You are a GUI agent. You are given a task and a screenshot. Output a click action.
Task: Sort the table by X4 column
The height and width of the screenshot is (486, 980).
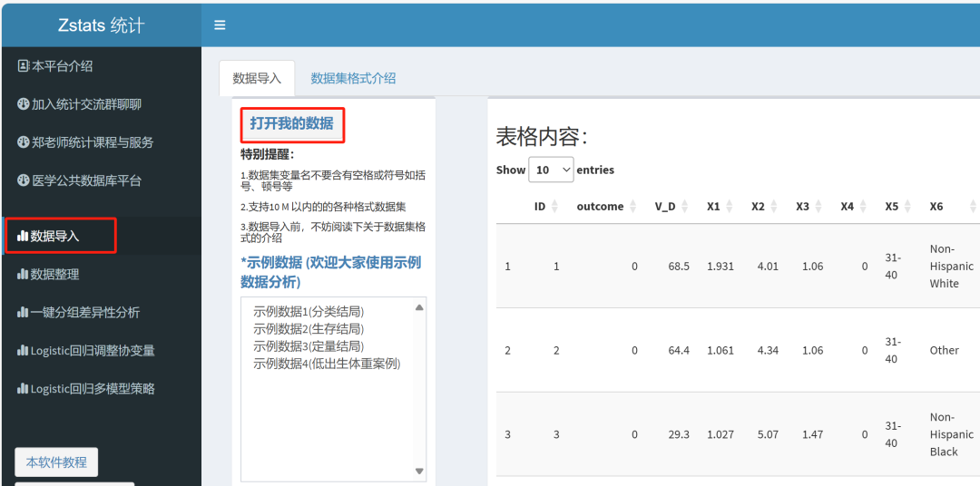pyautogui.click(x=852, y=206)
